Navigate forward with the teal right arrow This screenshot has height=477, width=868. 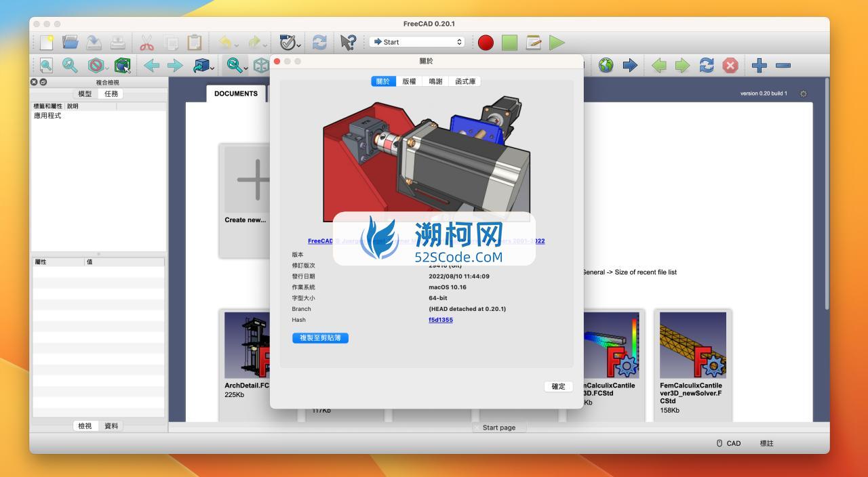click(x=175, y=65)
